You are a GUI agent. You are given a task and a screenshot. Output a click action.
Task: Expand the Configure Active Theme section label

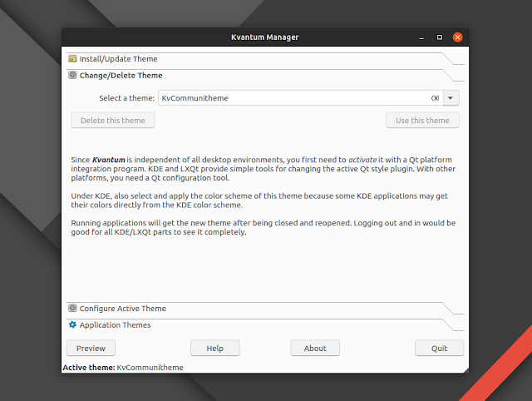point(122,309)
